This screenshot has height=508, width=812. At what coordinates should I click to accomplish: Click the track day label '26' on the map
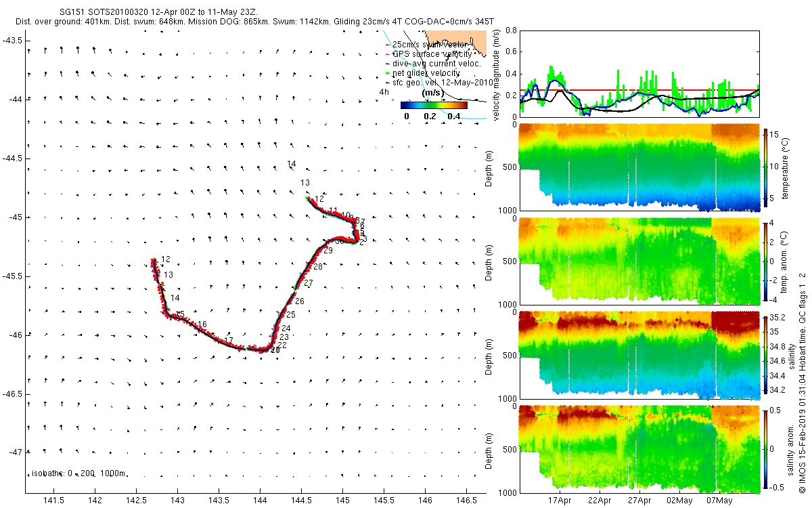pyautogui.click(x=300, y=301)
